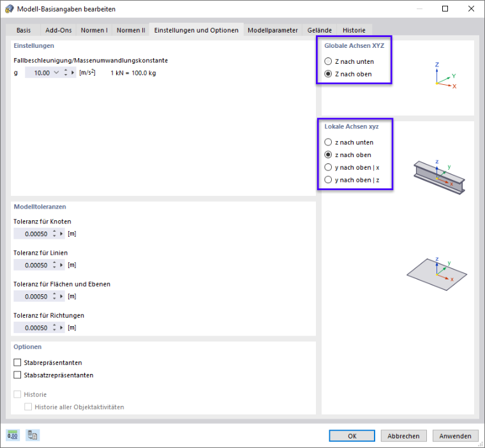Click spinner for Toleranz für Flächen und Ebenen
This screenshot has height=448, width=485.
(x=54, y=296)
